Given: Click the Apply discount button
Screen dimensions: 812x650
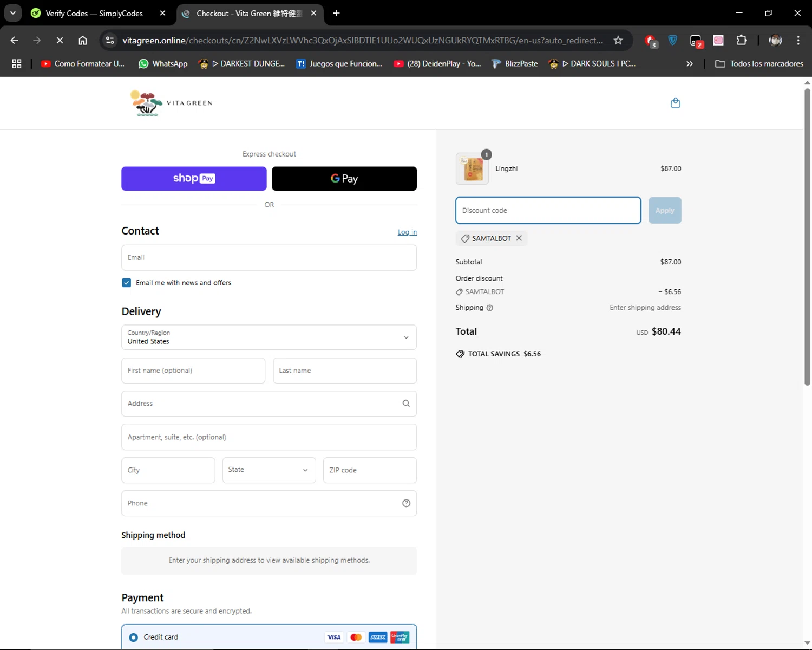Looking at the screenshot, I should [x=665, y=211].
